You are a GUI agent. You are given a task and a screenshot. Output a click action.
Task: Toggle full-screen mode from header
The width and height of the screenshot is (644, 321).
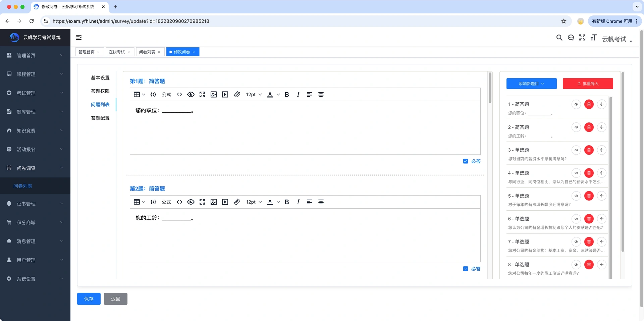pos(582,38)
